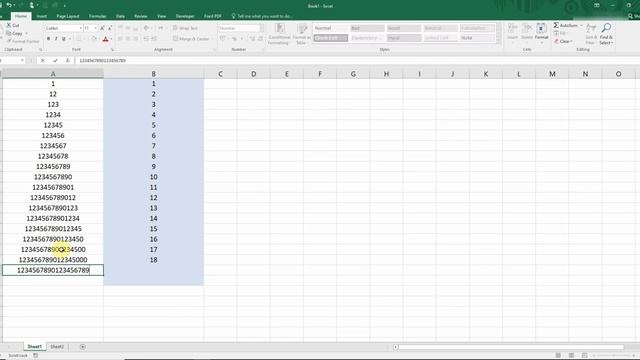Screen dimensions: 640x360
Task: Click the Tell me what you want box
Action: coord(262,16)
